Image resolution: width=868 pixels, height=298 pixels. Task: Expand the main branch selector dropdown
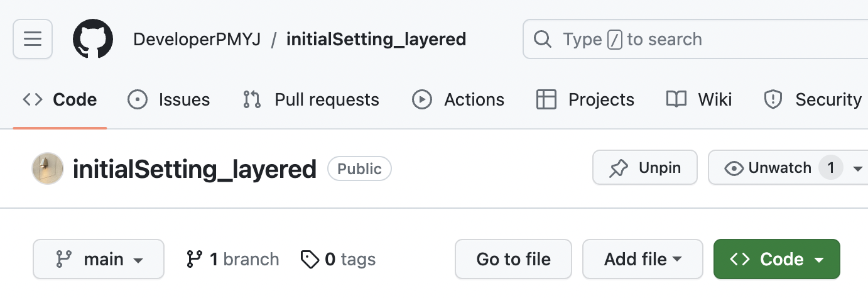click(99, 259)
